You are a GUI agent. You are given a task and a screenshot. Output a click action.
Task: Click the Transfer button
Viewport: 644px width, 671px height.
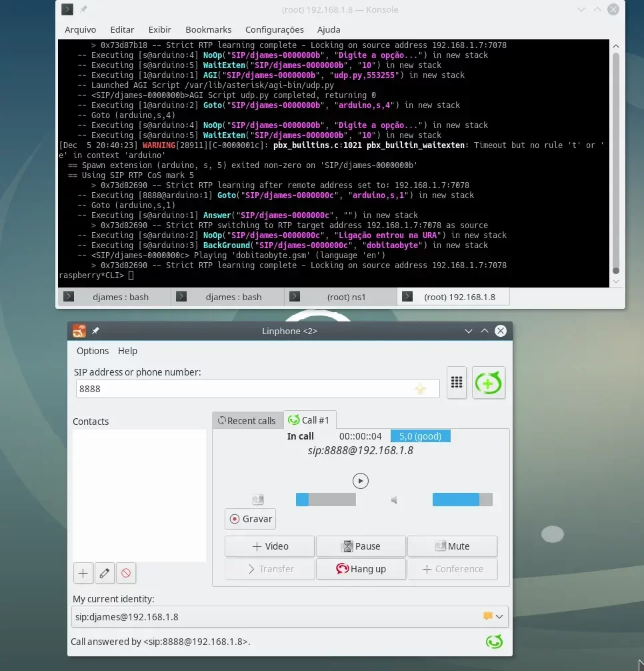click(x=270, y=569)
